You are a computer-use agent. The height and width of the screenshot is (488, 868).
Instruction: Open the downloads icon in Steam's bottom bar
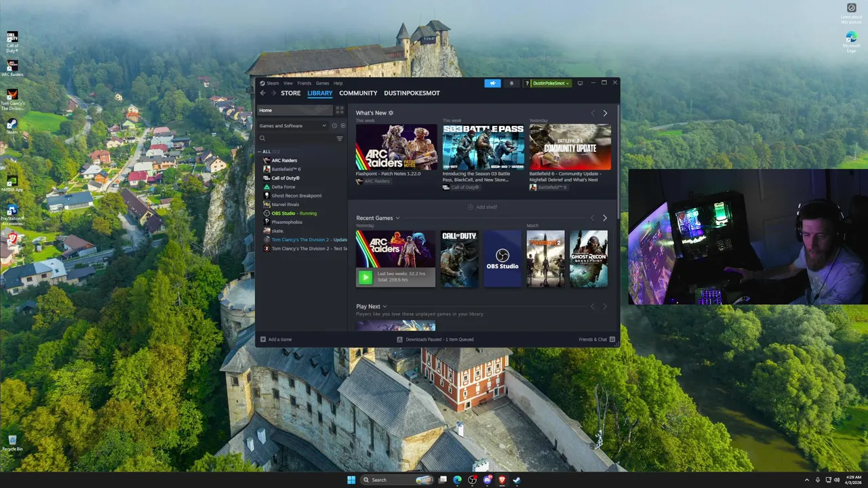click(x=400, y=340)
